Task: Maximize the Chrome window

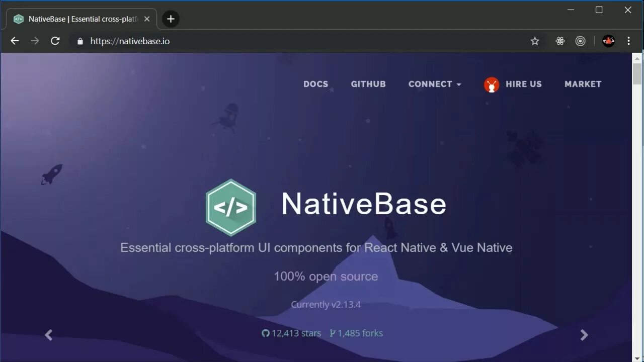Action: click(x=599, y=10)
